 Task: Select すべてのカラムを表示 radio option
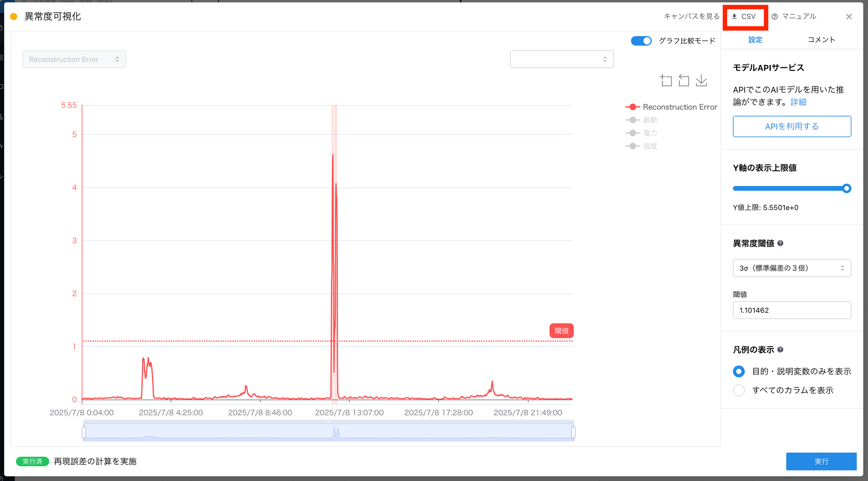point(739,390)
